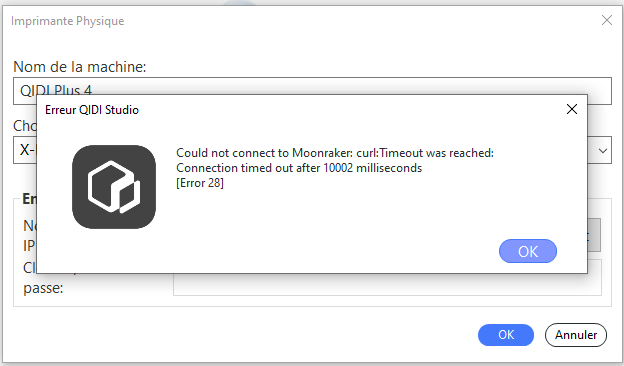Expand the printer type dropdown arrow
This screenshot has width=624, height=366.
pyautogui.click(x=603, y=151)
